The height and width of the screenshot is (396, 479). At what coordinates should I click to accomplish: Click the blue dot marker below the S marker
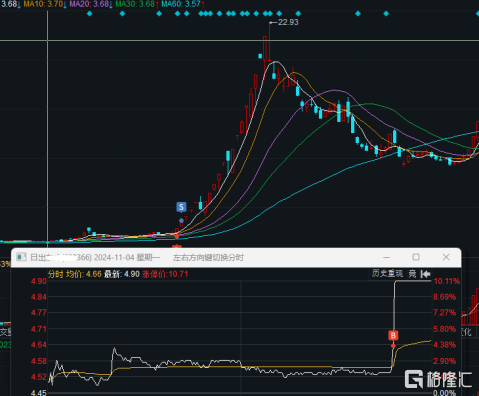(x=181, y=221)
